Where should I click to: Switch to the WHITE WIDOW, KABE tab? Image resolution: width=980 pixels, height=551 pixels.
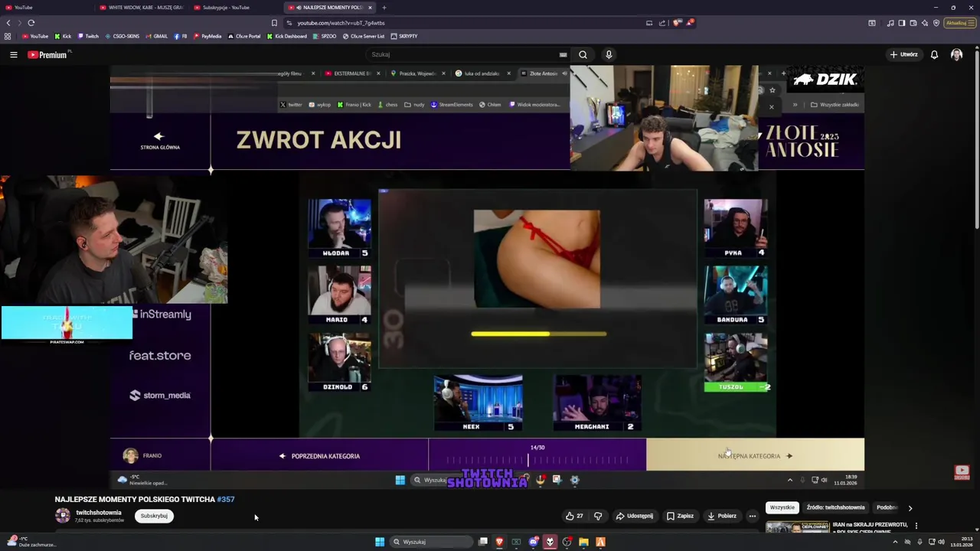click(141, 8)
